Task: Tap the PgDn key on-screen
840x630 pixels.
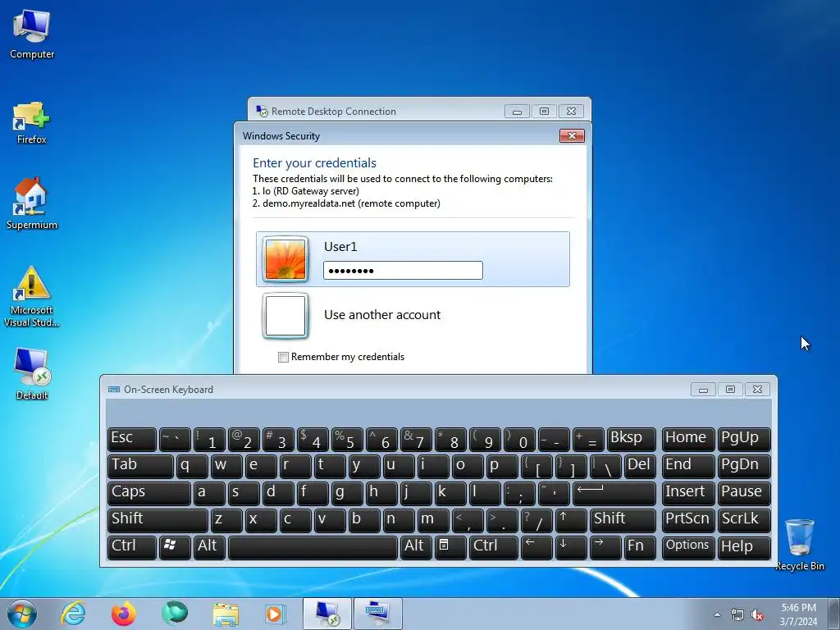Action: (x=744, y=466)
